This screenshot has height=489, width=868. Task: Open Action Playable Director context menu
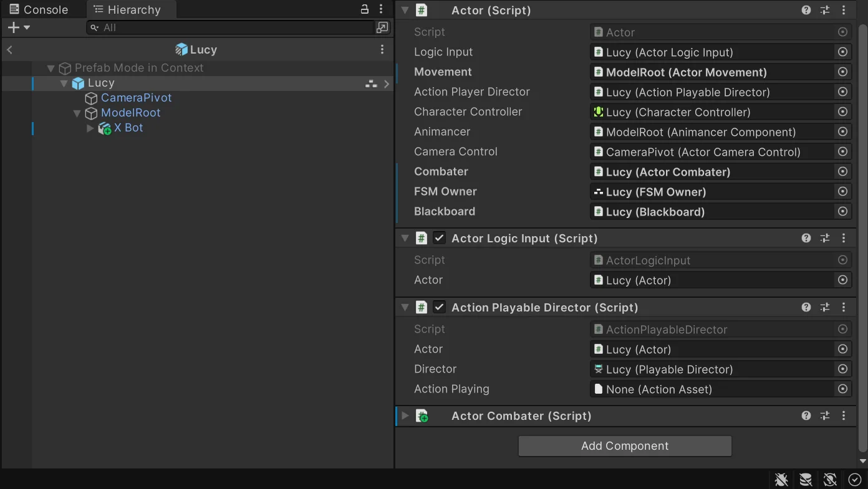[844, 307]
